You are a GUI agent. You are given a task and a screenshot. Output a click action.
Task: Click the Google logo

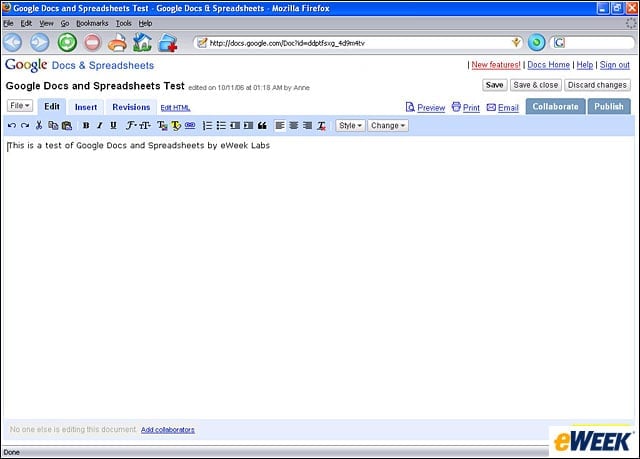coord(26,65)
